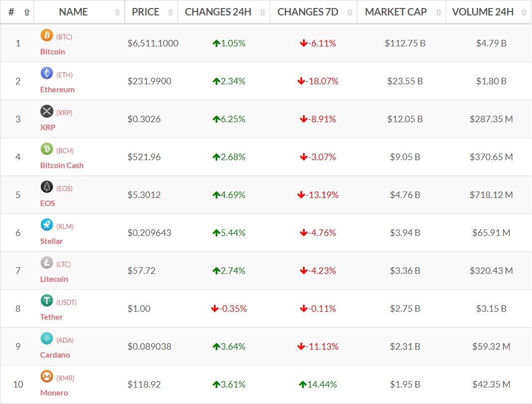Click Tether 24H change -0.35%
The width and height of the screenshot is (532, 404).
(x=229, y=309)
